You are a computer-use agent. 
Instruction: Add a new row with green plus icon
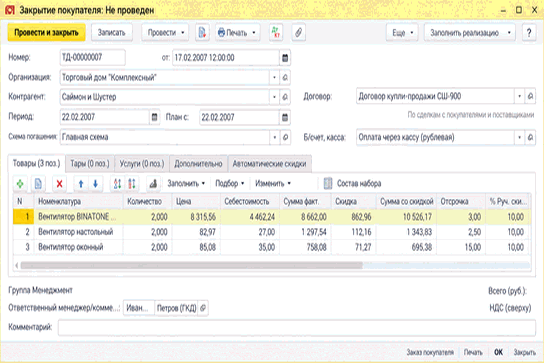tap(20, 184)
